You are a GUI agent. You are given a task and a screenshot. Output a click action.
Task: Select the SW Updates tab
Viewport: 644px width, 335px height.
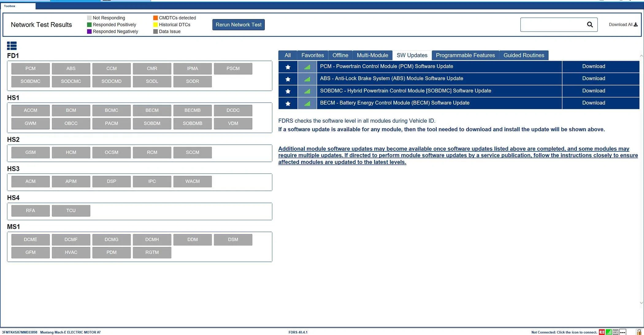[412, 55]
